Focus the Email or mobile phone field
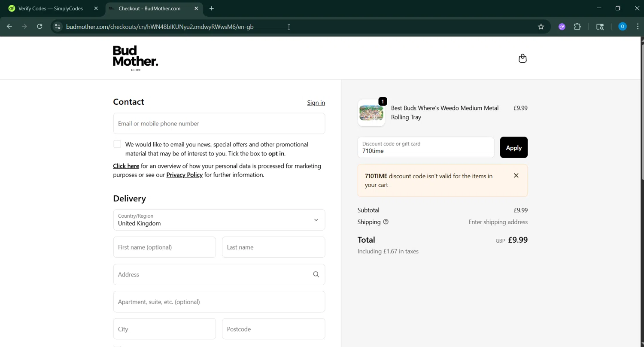This screenshot has height=347, width=644. tap(219, 124)
